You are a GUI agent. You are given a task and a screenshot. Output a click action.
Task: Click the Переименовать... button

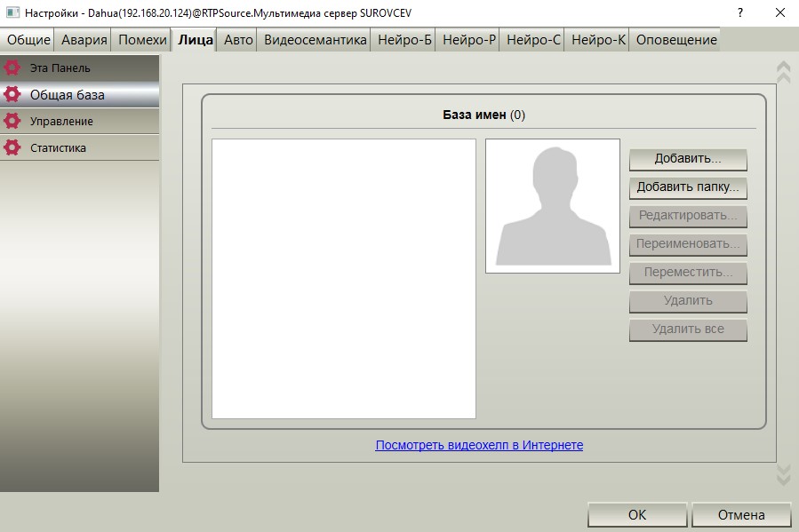tap(688, 244)
